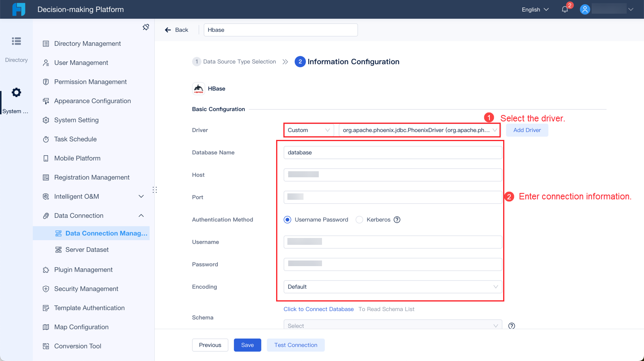
Task: Click the Database Name field
Action: pyautogui.click(x=393, y=152)
